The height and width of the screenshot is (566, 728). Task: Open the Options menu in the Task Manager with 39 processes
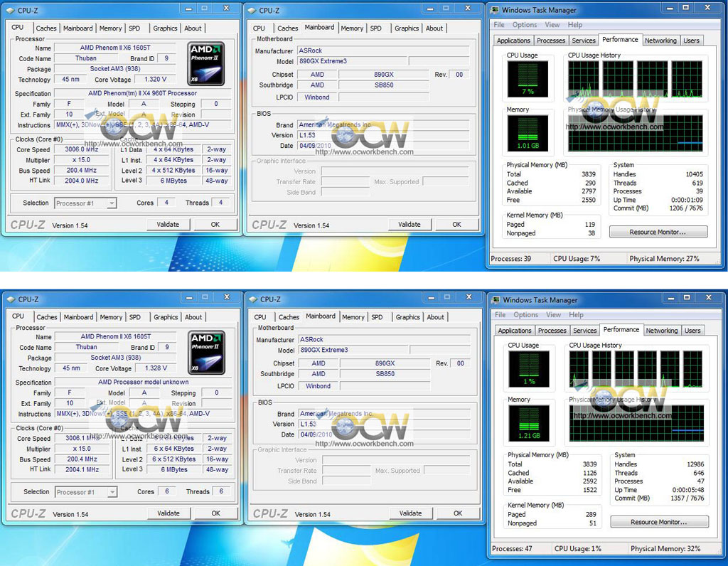tap(525, 25)
